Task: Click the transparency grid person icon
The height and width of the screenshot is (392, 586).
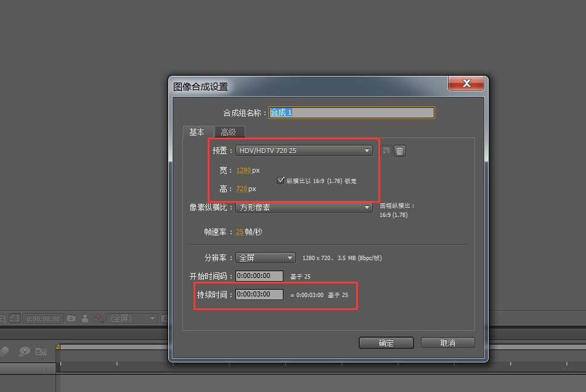Action: [84, 318]
